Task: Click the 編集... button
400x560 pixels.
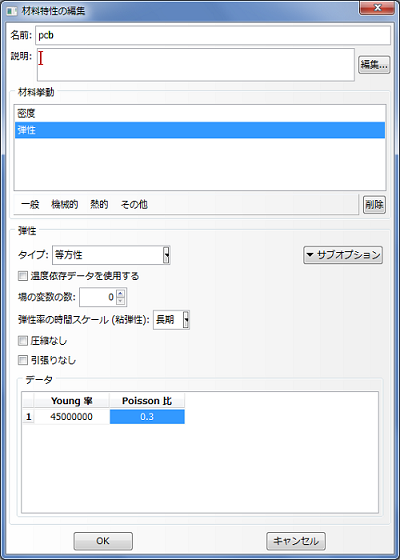Action: 374,65
